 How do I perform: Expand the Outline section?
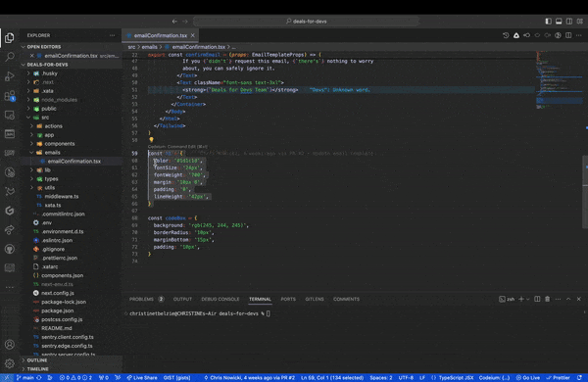[x=24, y=359]
